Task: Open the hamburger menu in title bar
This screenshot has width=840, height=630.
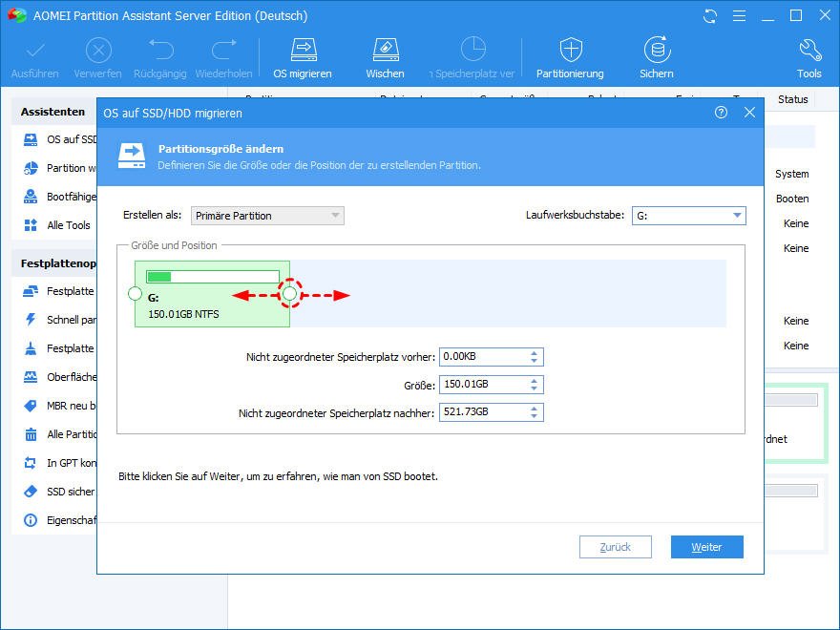Action: pyautogui.click(x=739, y=16)
